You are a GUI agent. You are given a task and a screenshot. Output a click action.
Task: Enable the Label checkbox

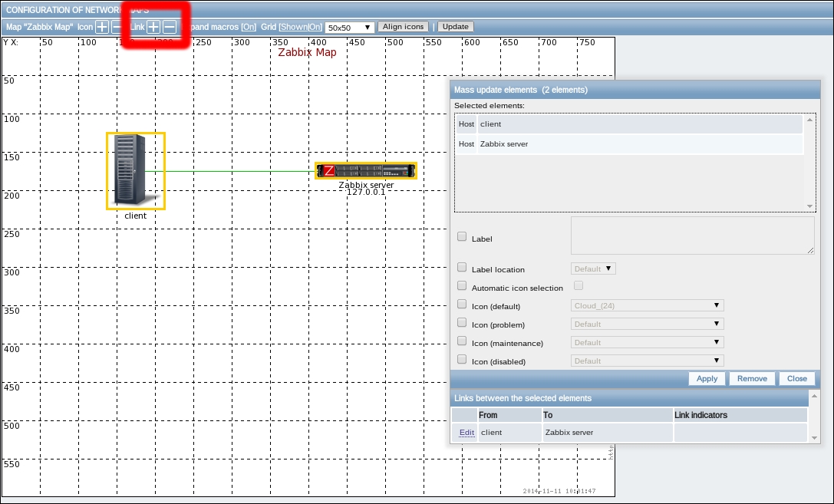[x=462, y=237]
